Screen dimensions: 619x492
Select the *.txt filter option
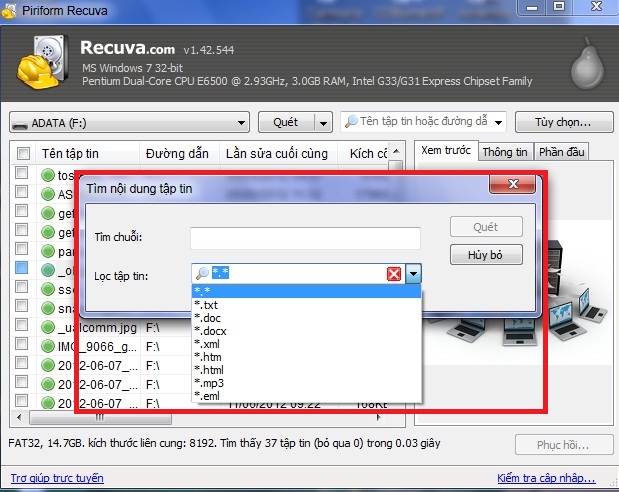(306, 305)
